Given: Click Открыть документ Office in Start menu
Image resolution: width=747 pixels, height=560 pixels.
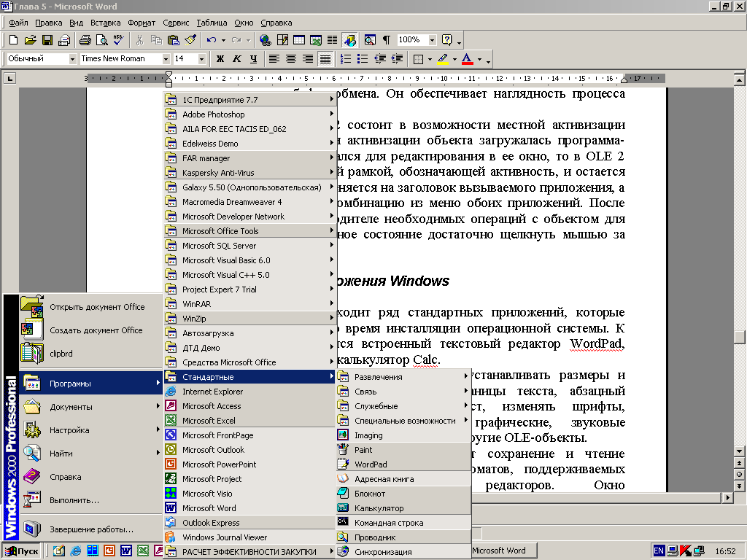Looking at the screenshot, I should [90, 307].
